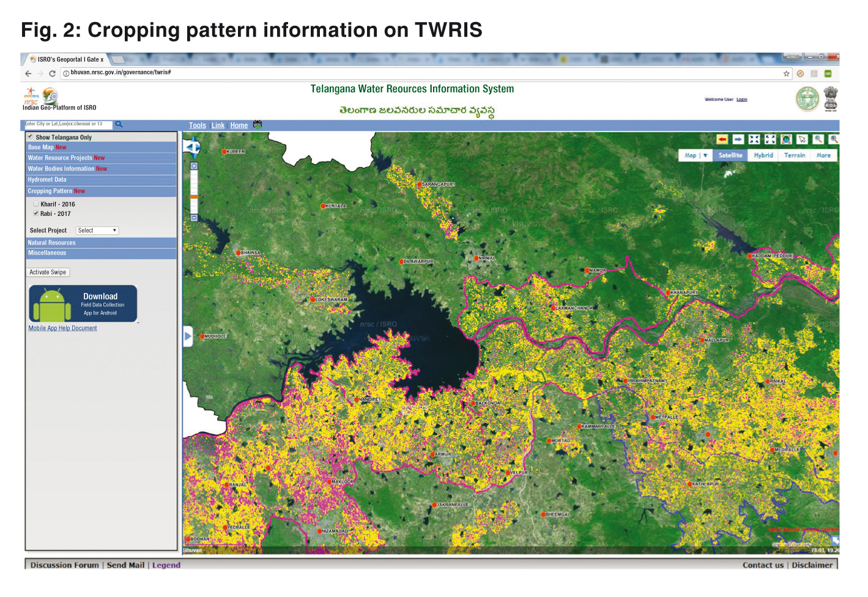Open the Tools menu link
The image size is (868, 597).
(198, 125)
